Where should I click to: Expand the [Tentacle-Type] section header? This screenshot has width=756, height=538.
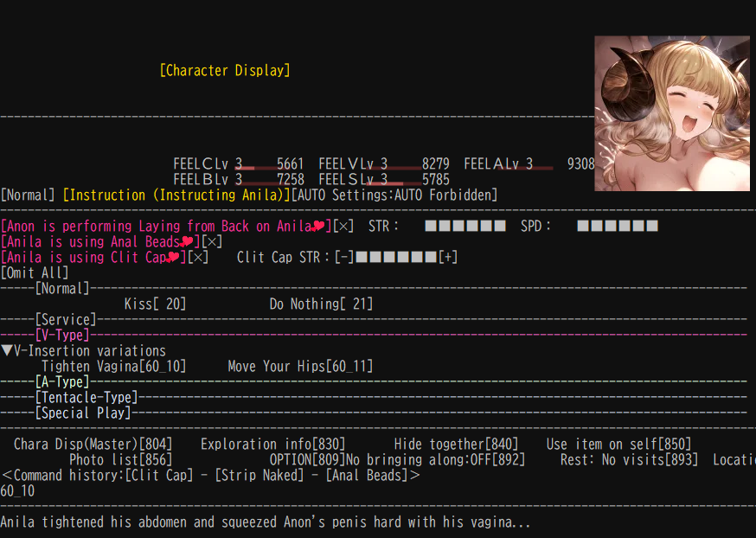pos(86,397)
